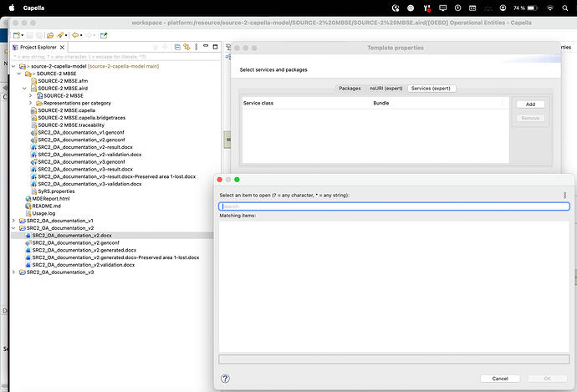Expand SRC2_OA_documentation_v3 folder

point(13,272)
